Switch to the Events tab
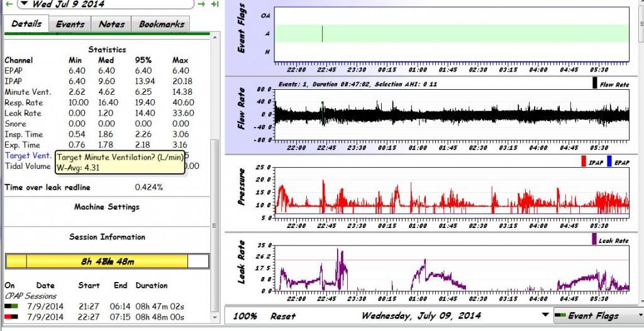The width and height of the screenshot is (644, 331). [x=70, y=24]
